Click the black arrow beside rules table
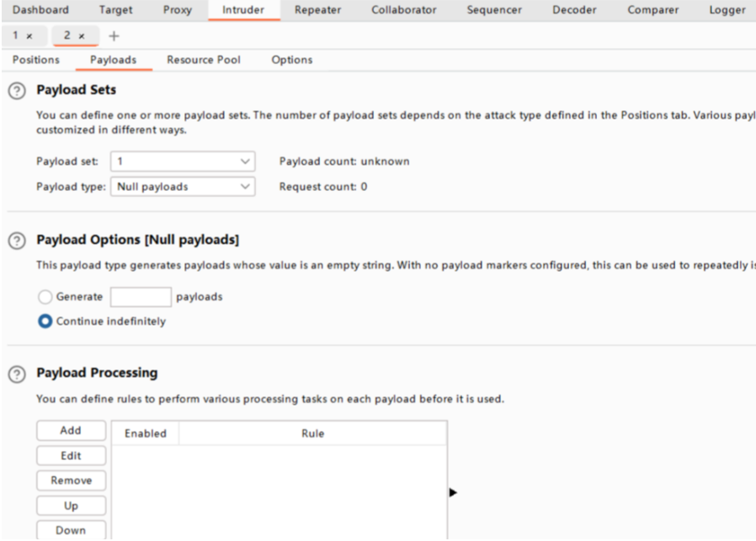This screenshot has height=541, width=756. point(453,492)
